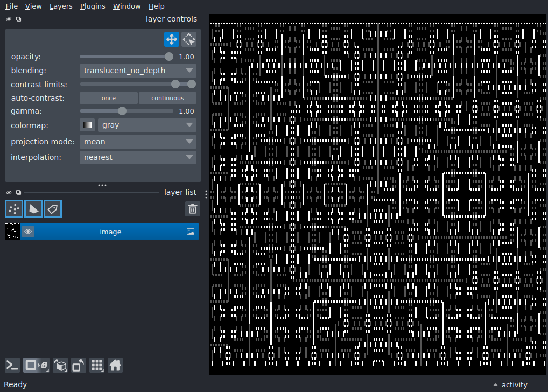This screenshot has height=392, width=548.
Task: Open the Plugins menu
Action: 93,6
